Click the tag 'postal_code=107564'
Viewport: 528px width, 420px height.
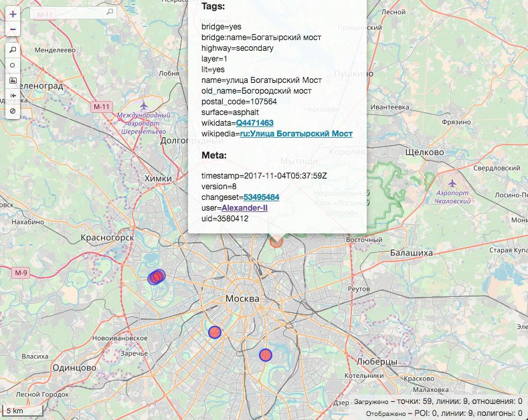point(239,102)
